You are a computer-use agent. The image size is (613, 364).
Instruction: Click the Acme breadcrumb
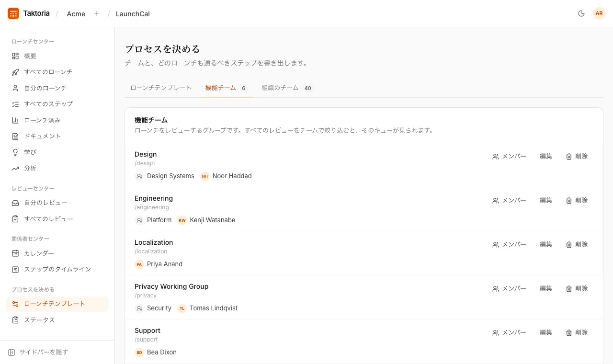point(76,14)
